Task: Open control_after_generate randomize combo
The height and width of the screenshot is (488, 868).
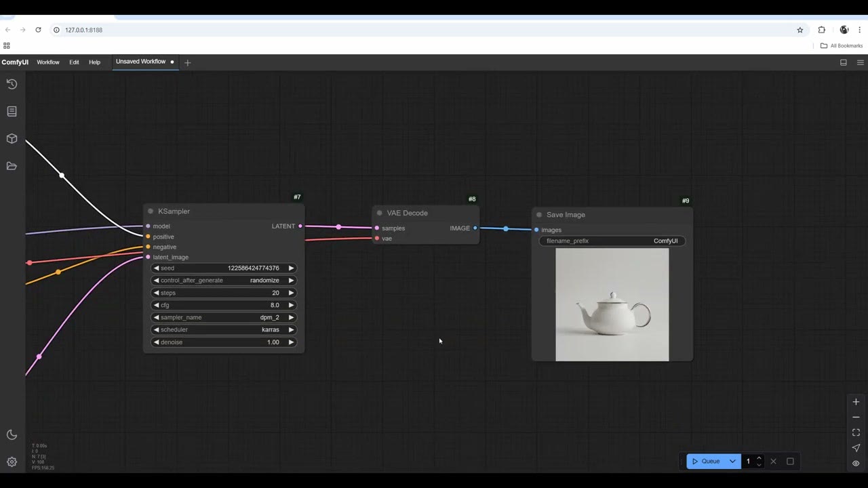Action: pyautogui.click(x=224, y=281)
